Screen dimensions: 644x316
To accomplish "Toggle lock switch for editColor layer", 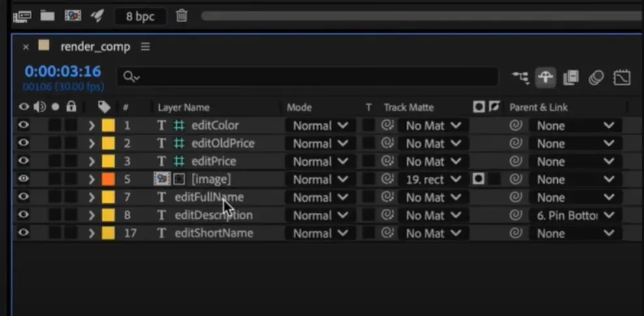I will (x=71, y=125).
